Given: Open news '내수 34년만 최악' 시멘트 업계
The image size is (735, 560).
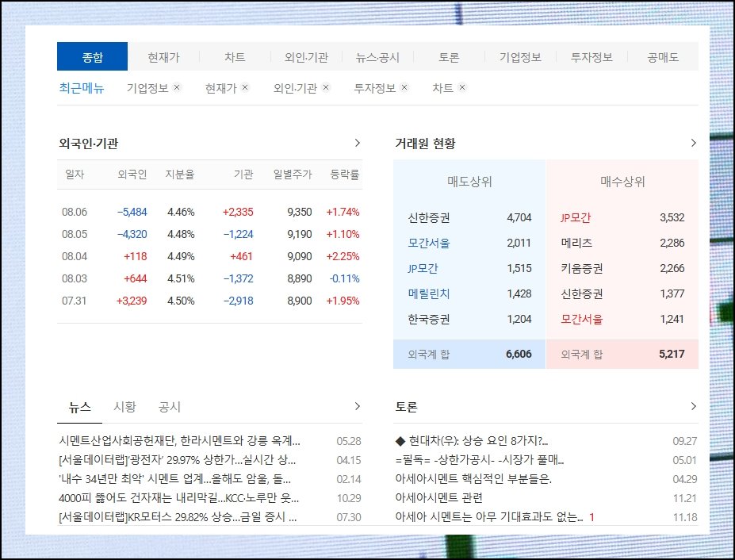Looking at the screenshot, I should 175,479.
